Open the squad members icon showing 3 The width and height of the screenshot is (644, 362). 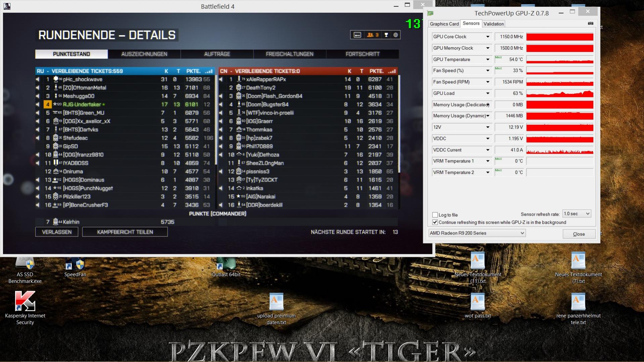(x=373, y=35)
